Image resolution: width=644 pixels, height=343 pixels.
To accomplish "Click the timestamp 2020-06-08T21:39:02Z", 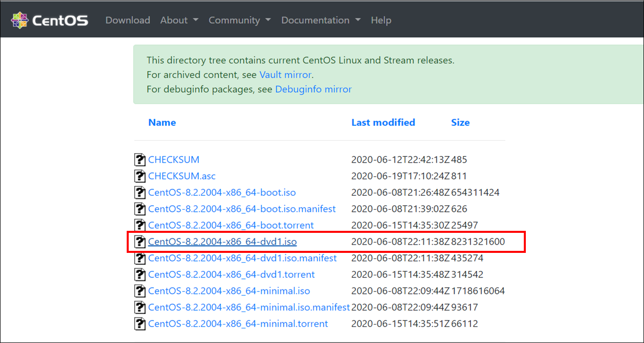I will pyautogui.click(x=401, y=209).
